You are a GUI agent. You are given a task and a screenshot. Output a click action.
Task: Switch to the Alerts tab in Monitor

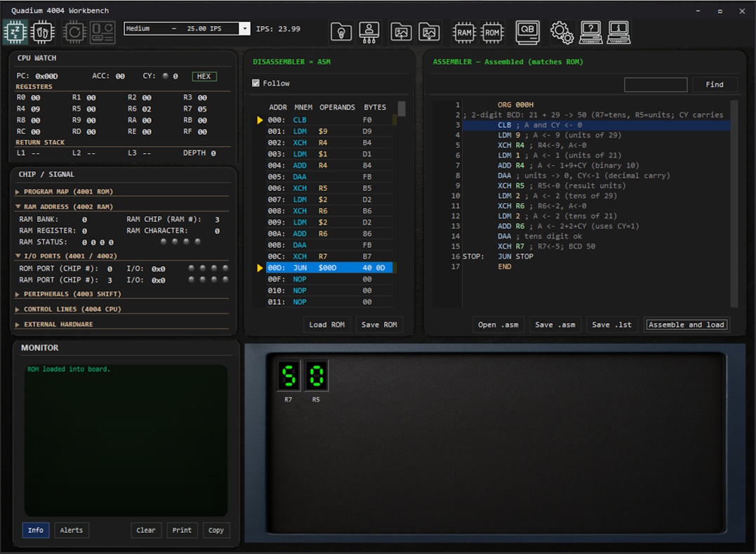[72, 530]
